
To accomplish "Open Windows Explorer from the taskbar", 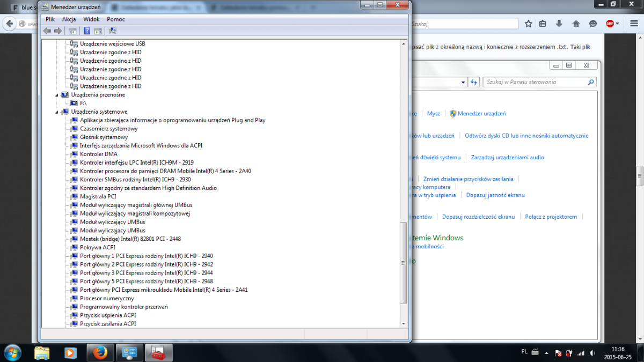I will (x=42, y=352).
